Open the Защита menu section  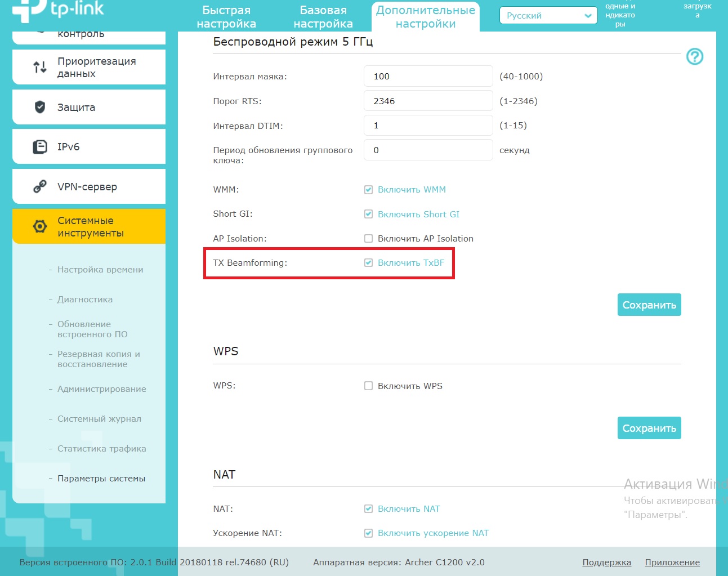click(89, 107)
